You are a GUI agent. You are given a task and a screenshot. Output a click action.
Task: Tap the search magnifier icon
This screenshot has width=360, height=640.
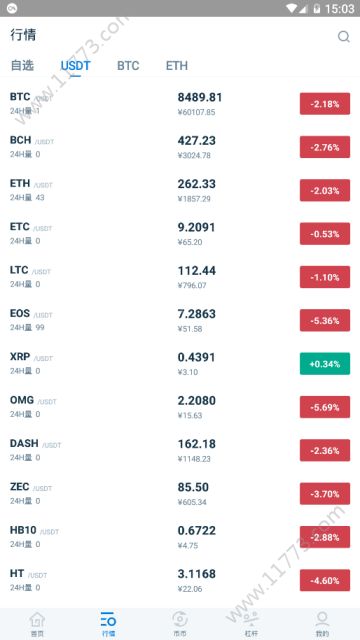point(344,37)
